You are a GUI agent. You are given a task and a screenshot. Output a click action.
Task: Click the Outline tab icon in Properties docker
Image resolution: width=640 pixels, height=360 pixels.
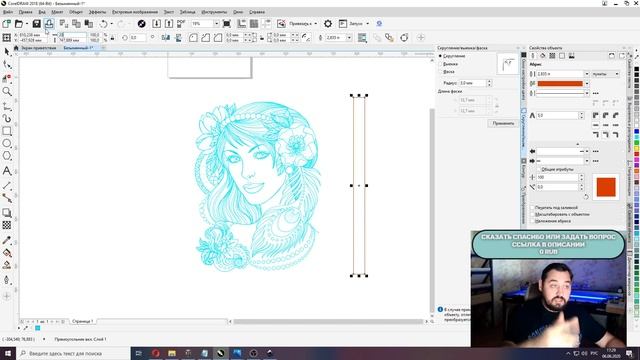pyautogui.click(x=533, y=56)
